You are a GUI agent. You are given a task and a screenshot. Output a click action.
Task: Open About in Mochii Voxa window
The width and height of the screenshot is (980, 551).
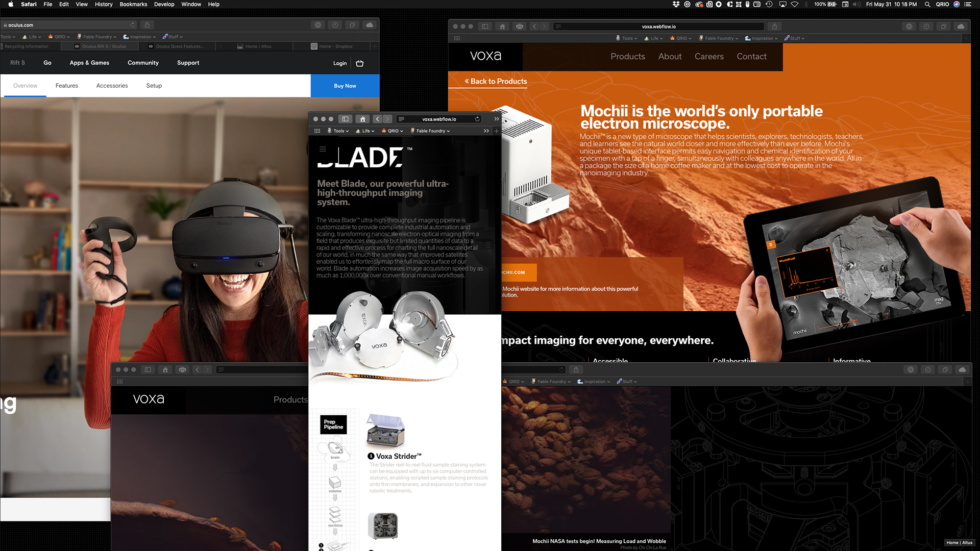[670, 57]
